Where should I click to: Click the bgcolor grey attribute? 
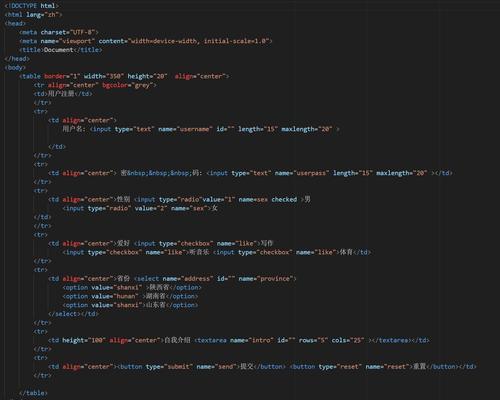click(128, 85)
